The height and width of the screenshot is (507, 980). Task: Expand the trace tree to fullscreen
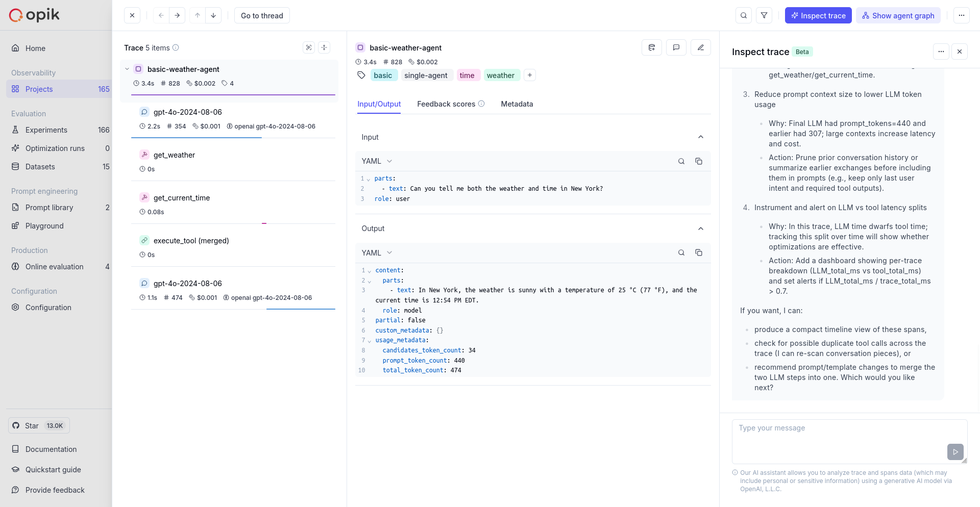point(309,47)
